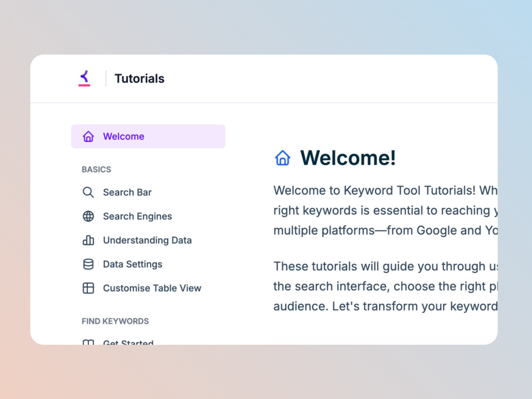The width and height of the screenshot is (532, 399).
Task: Select Data Settings in sidebar
Action: [132, 264]
